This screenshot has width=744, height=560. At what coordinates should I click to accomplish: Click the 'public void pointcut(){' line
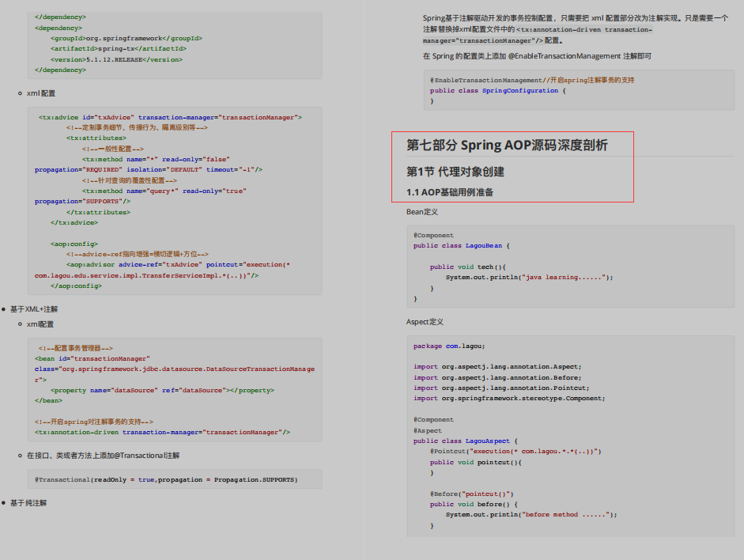(476, 462)
